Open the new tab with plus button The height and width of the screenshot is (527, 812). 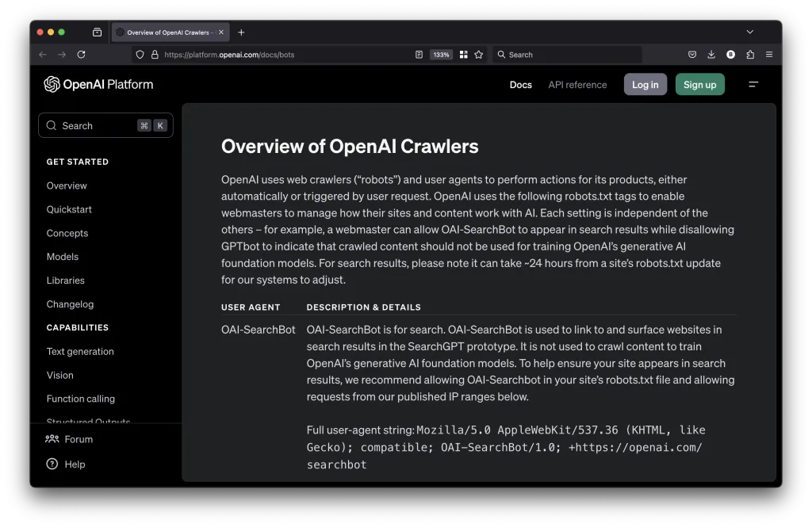pyautogui.click(x=241, y=32)
